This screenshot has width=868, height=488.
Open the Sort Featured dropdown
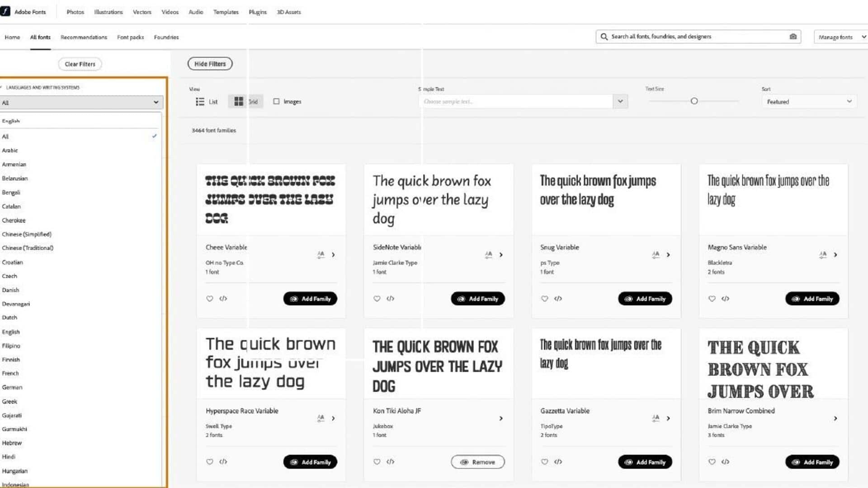[808, 101]
